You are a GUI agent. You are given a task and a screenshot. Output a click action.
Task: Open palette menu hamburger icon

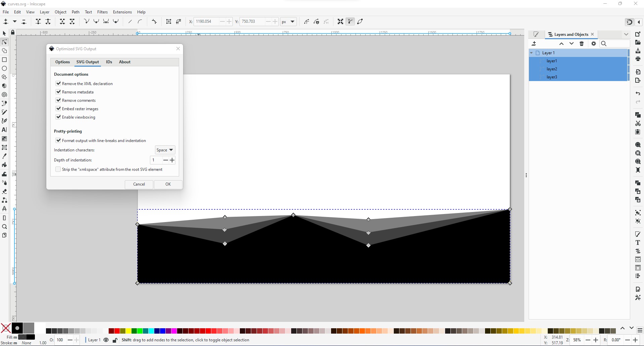[x=640, y=330]
